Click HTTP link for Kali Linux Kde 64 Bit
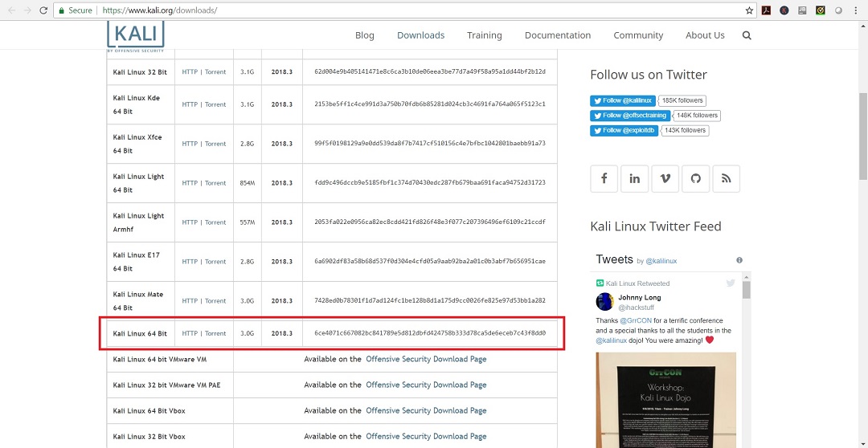The width and height of the screenshot is (868, 448). [x=190, y=104]
